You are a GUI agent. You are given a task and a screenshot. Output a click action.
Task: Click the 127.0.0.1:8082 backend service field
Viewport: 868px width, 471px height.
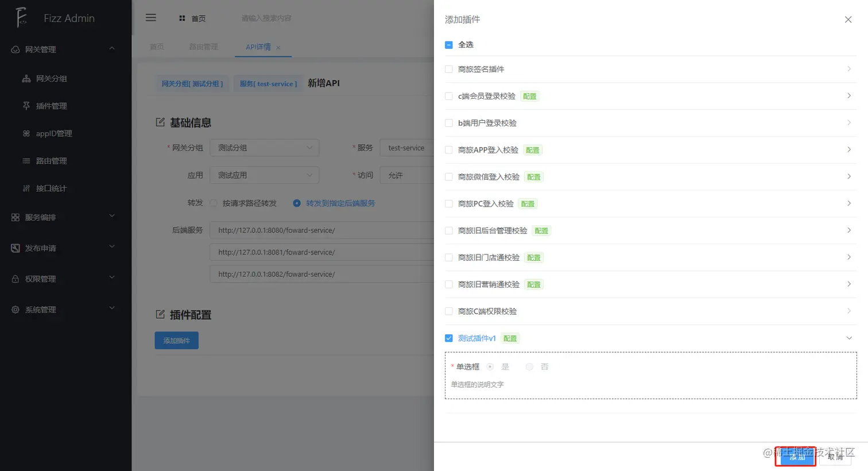coord(322,274)
